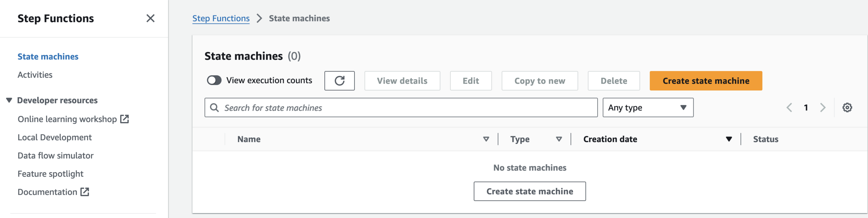This screenshot has width=868, height=218.
Task: Click the search magnifier icon
Action: pyautogui.click(x=215, y=108)
